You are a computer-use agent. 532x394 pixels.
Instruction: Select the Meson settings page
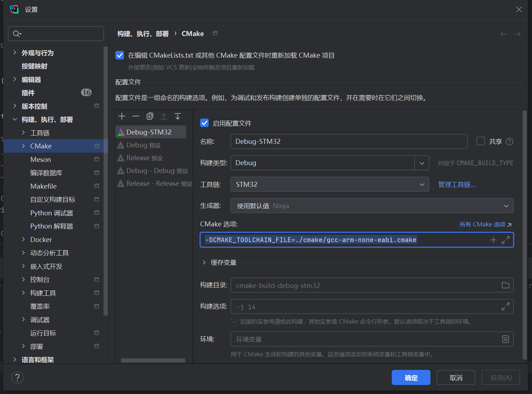point(41,159)
